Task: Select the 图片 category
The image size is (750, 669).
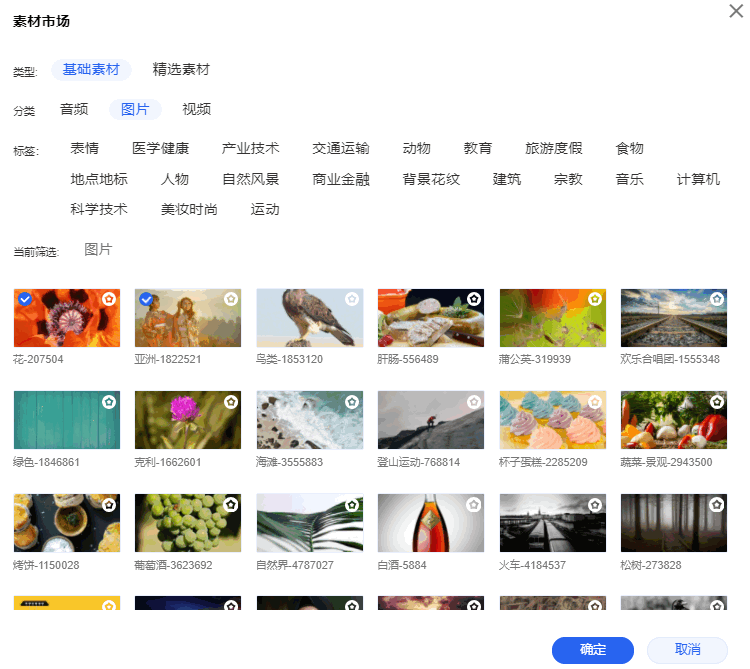Action: coord(135,110)
